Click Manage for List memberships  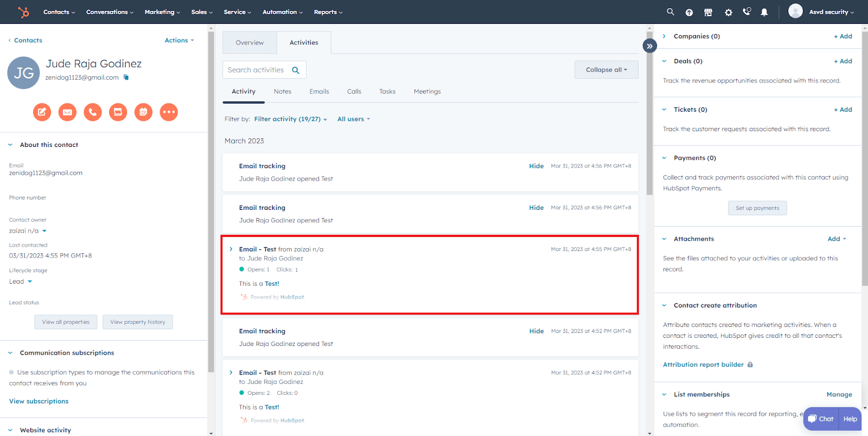tap(839, 394)
